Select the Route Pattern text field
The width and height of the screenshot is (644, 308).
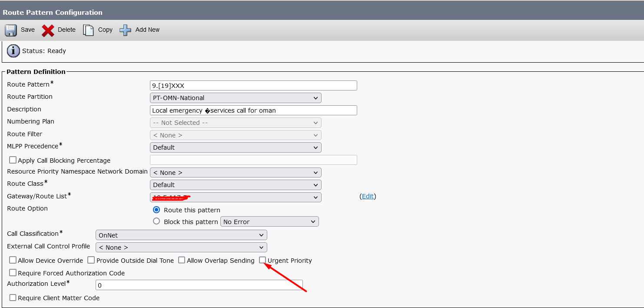point(253,85)
